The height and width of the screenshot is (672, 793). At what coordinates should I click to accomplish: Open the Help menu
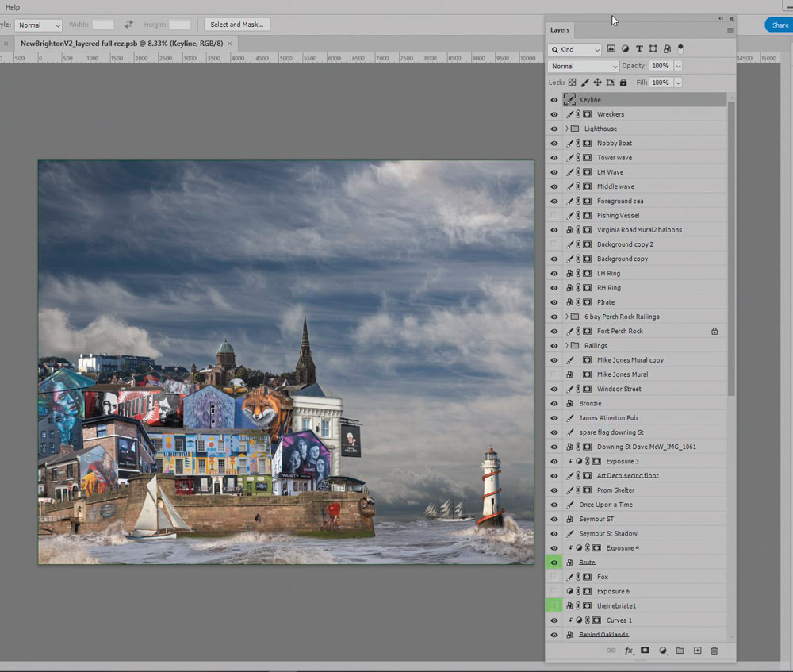(x=12, y=7)
